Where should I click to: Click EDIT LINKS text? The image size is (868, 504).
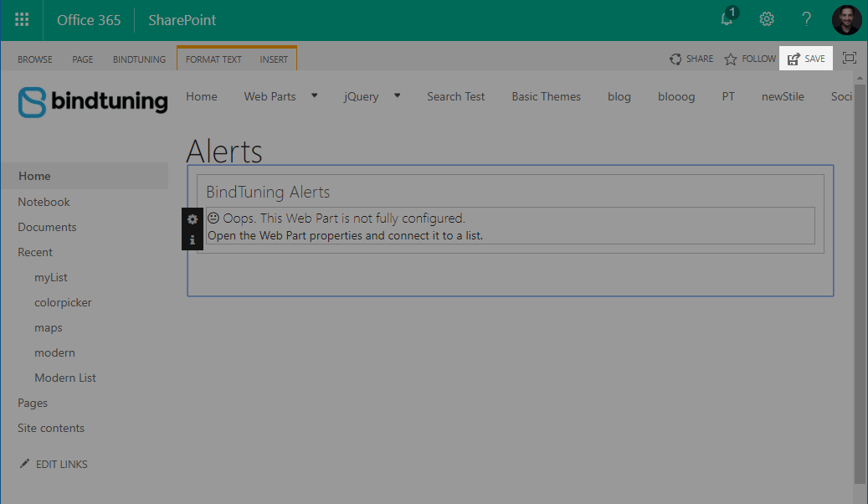pos(61,464)
